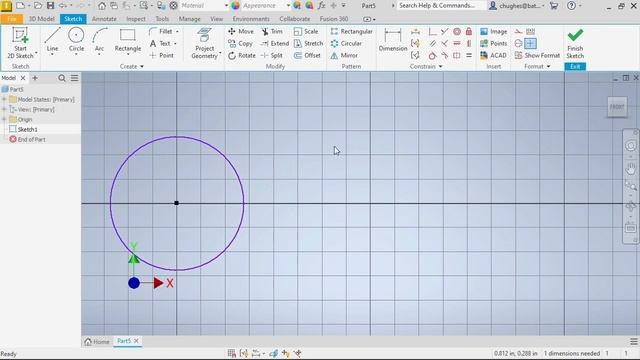Toggle snap to grid in status bar
The image size is (640, 360).
tap(231, 353)
